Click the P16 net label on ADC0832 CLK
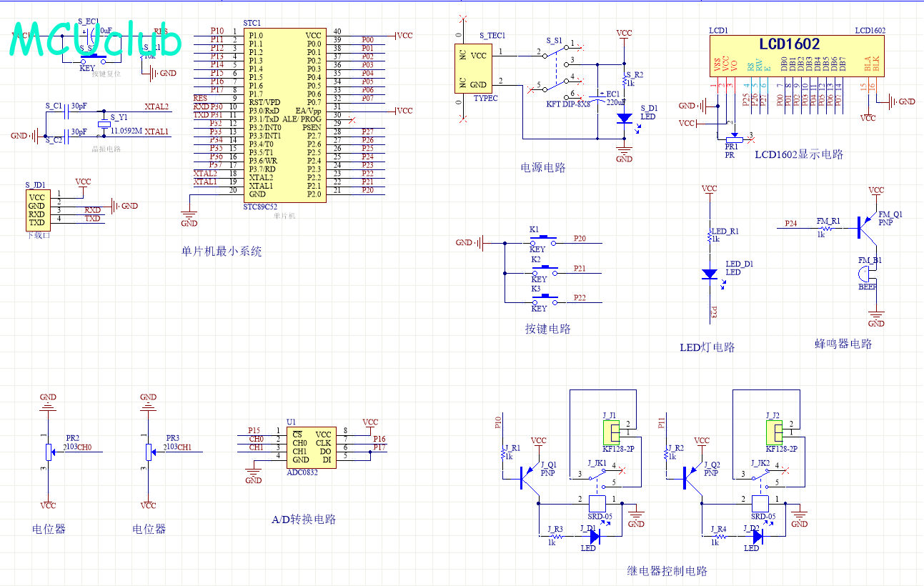Viewport: 924px width, 586px height. click(x=379, y=439)
